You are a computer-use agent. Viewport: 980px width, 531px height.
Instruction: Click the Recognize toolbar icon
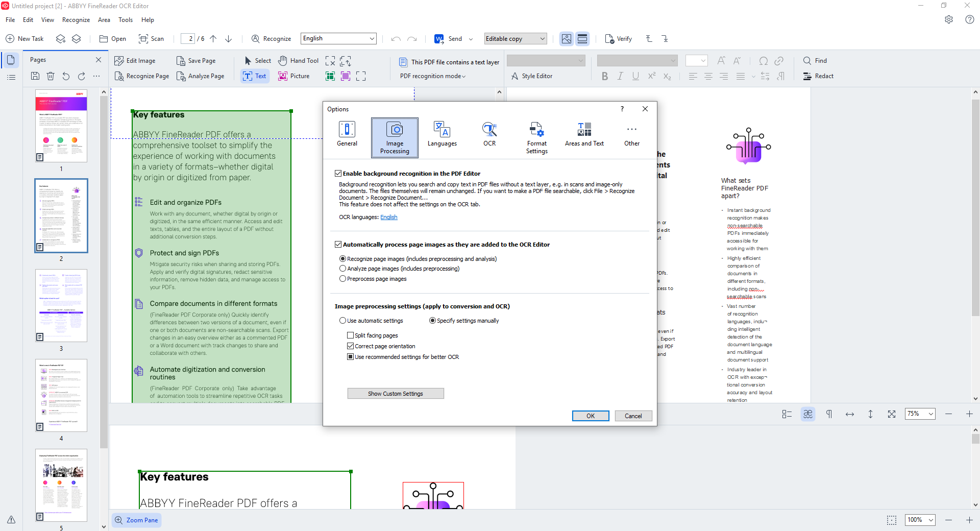(256, 39)
